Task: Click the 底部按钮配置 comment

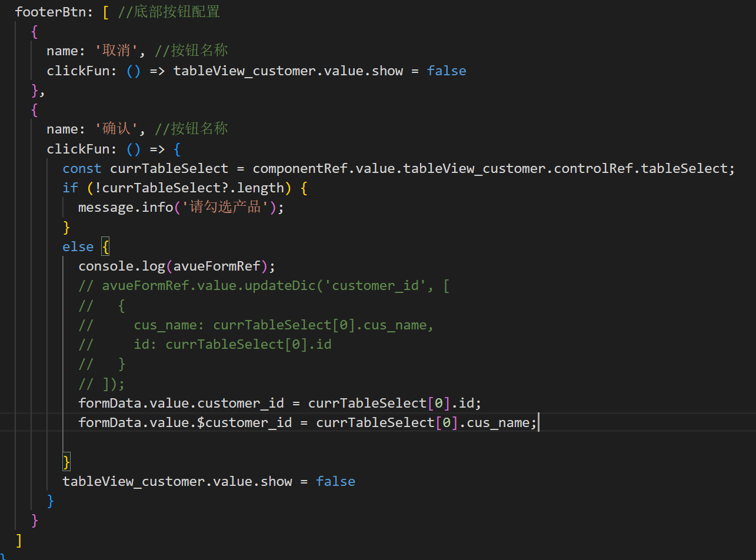Action: (168, 12)
